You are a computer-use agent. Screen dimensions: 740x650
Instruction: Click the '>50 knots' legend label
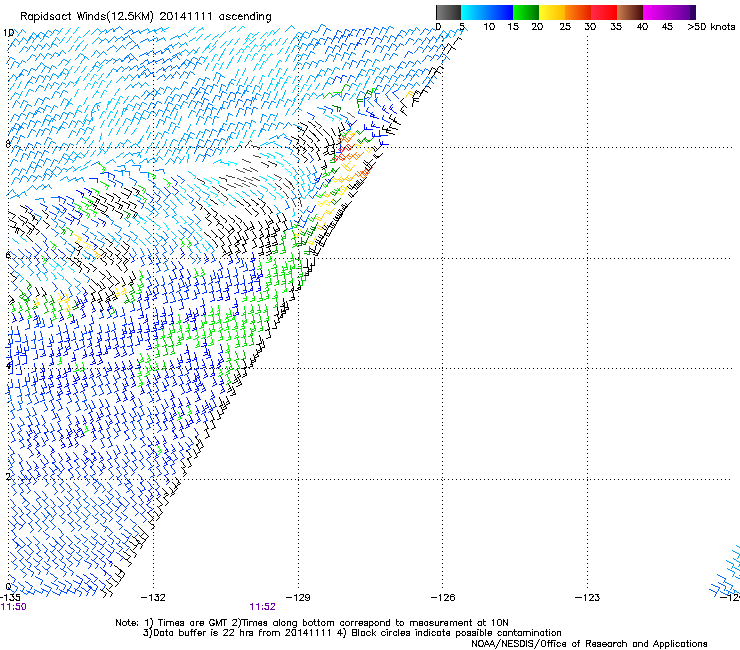click(x=711, y=27)
